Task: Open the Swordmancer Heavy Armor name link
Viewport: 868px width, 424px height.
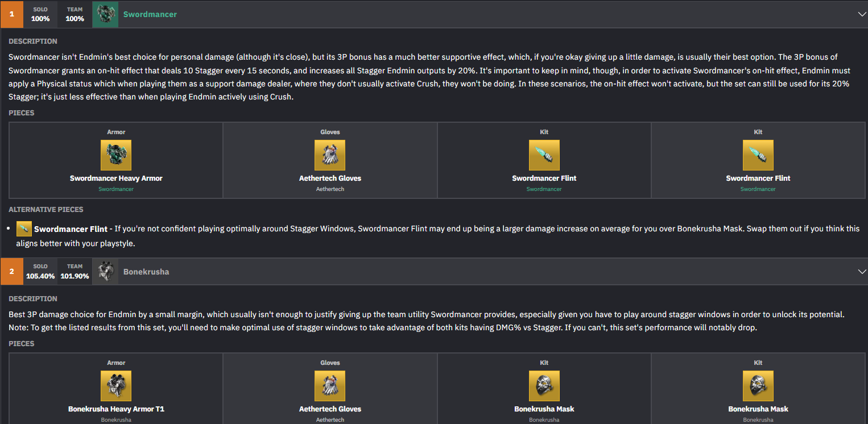Action: (116, 178)
